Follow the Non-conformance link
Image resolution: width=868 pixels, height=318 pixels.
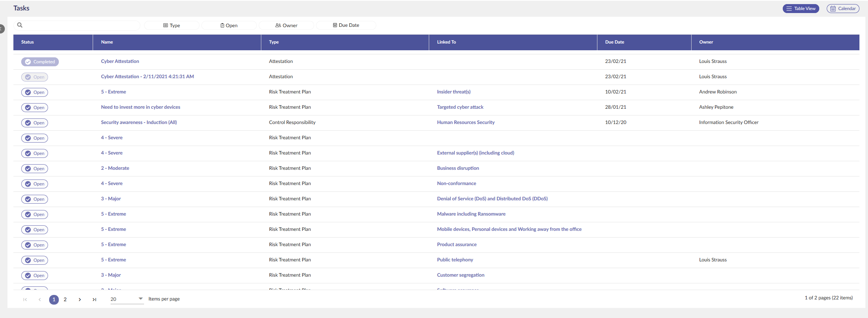point(456,184)
